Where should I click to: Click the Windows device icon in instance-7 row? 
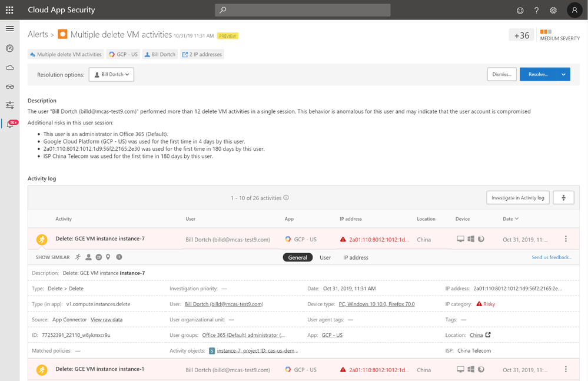pyautogui.click(x=471, y=239)
